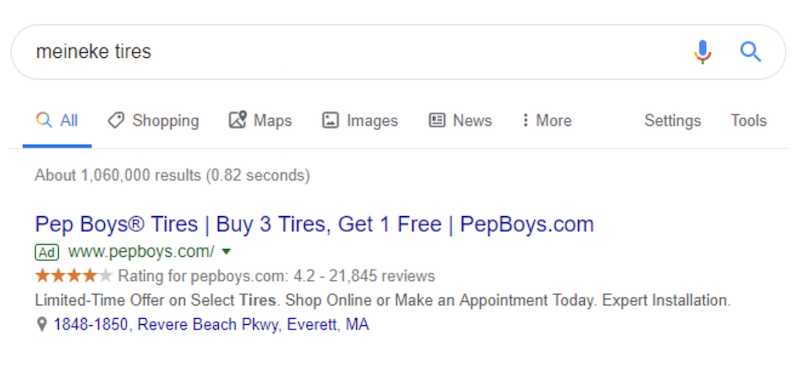800x366 pixels.
Task: Click the green Ad badge label
Action: 47,252
